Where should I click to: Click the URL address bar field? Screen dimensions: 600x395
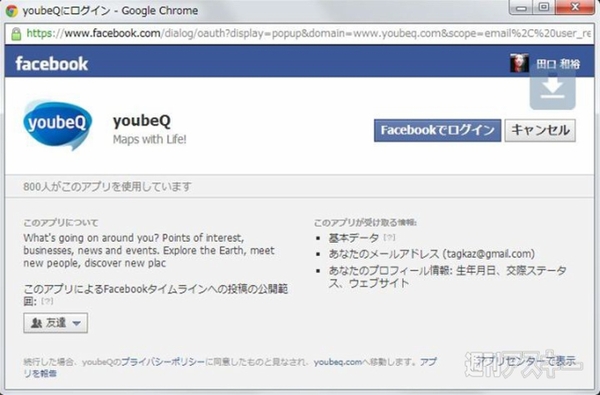(x=300, y=34)
